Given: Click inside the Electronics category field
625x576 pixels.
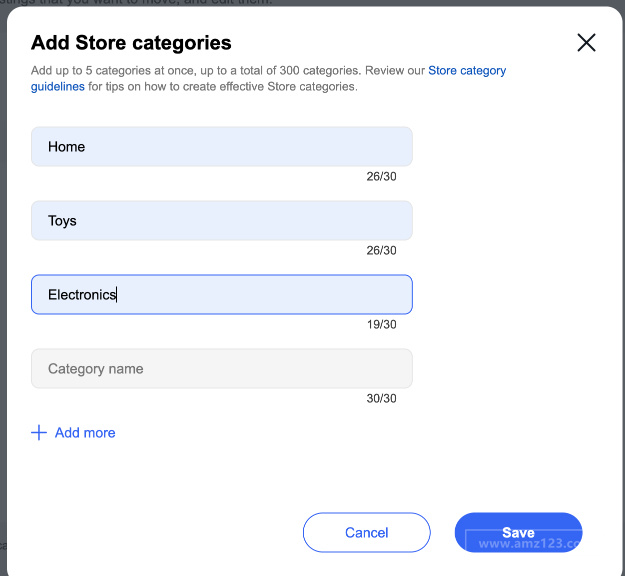Looking at the screenshot, I should click(222, 295).
